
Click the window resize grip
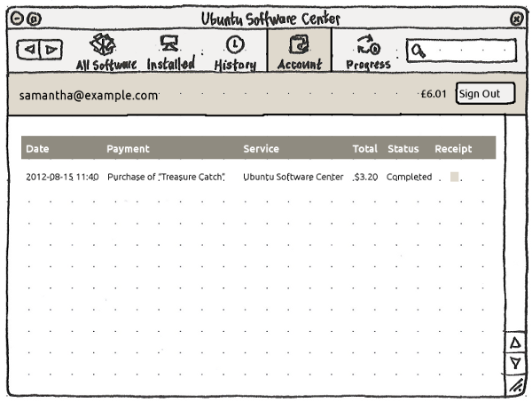click(x=516, y=384)
